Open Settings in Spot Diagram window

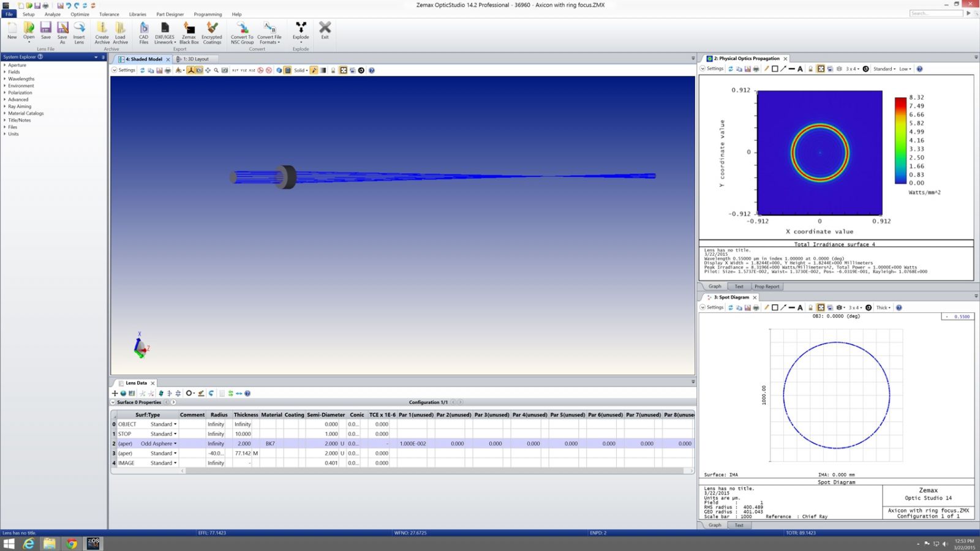click(x=712, y=307)
